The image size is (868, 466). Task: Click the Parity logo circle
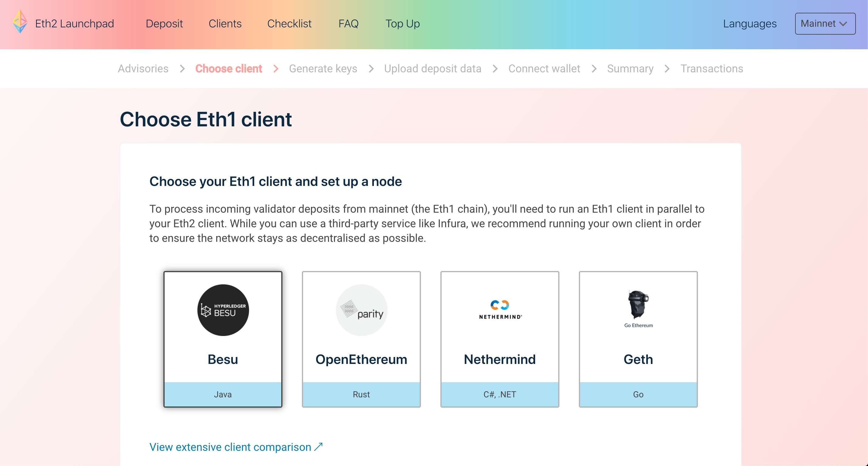[361, 310]
